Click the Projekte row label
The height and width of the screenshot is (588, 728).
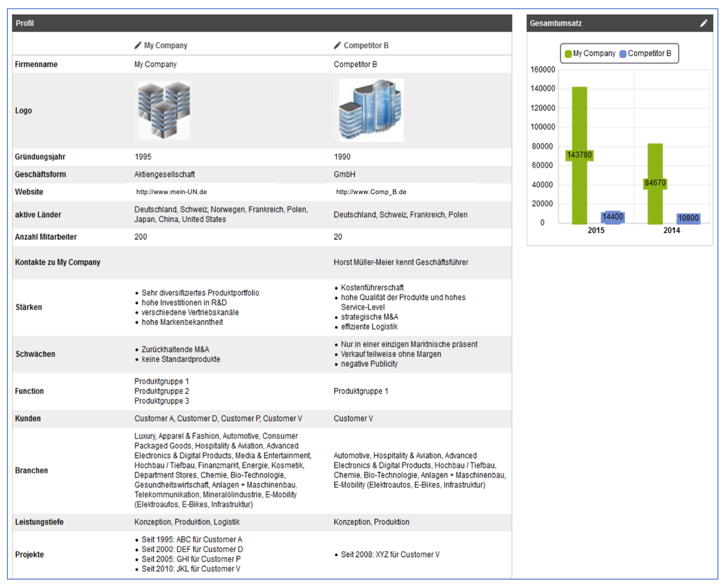pos(29,554)
